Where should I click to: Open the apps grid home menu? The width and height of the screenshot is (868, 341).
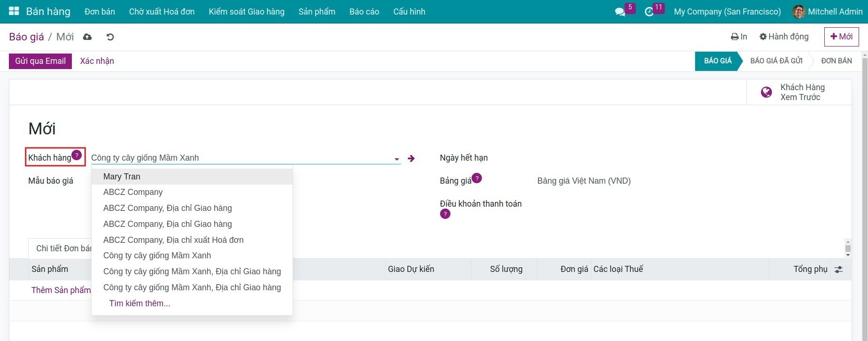(x=14, y=11)
